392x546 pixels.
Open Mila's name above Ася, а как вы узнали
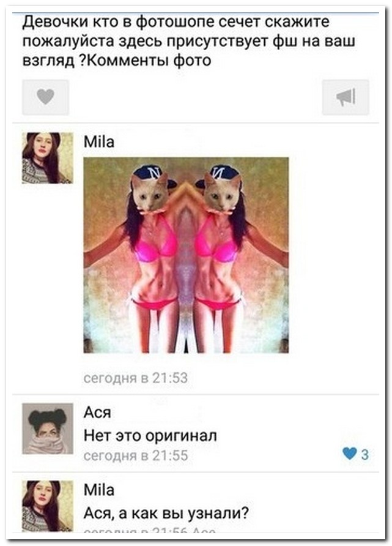click(x=99, y=490)
